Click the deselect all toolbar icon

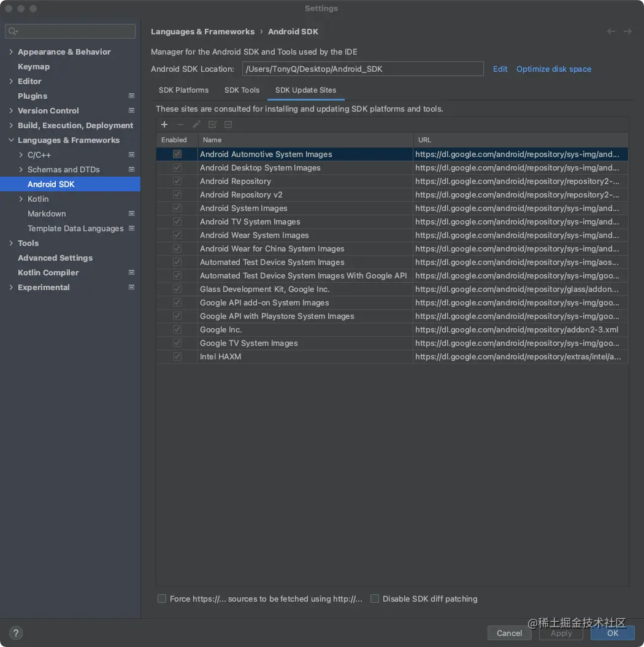[228, 124]
